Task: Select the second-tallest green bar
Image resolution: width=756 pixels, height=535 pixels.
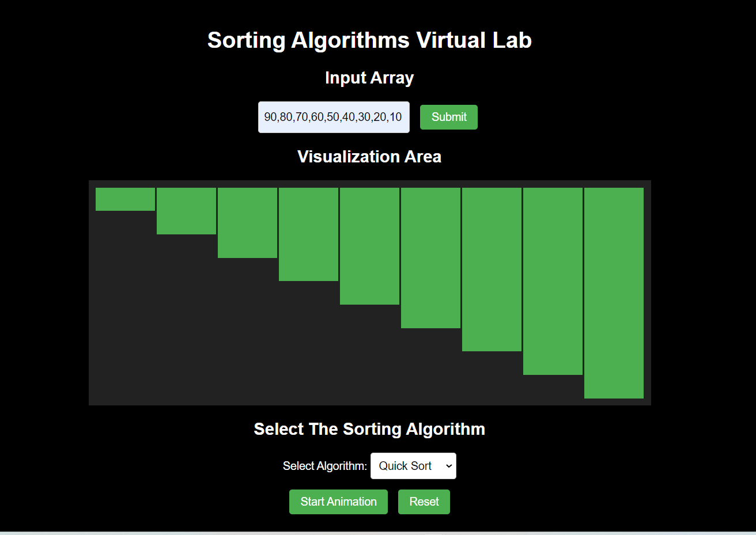Action: coord(553,281)
